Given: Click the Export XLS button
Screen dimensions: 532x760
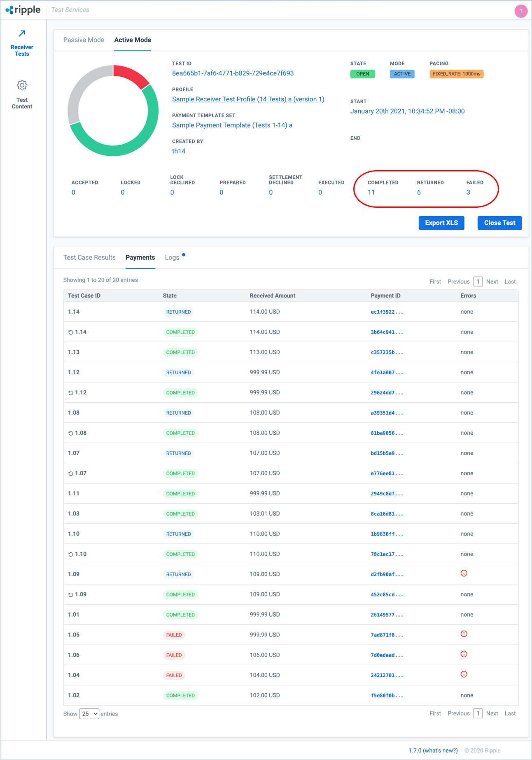Looking at the screenshot, I should click(441, 223).
